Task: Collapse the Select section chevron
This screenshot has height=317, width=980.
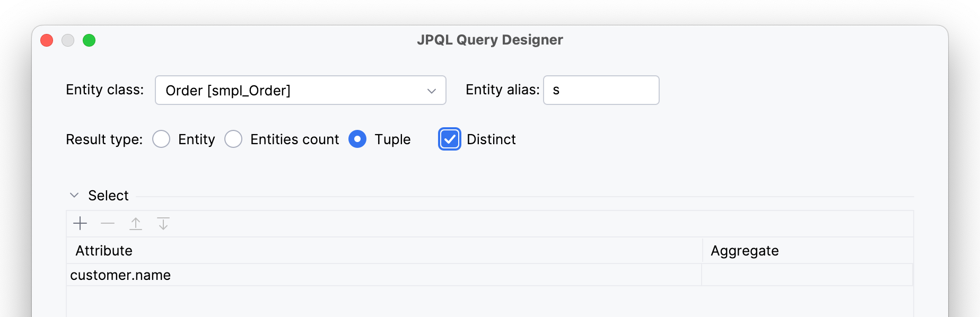Action: click(74, 196)
